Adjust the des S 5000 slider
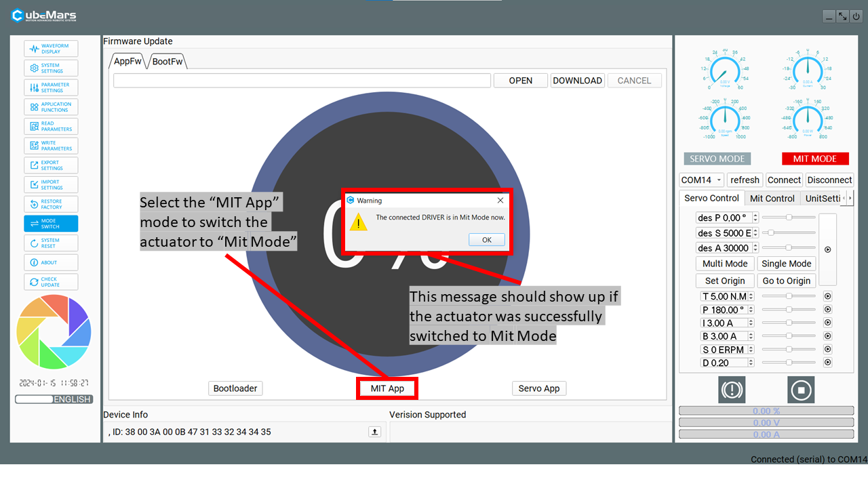The height and width of the screenshot is (488, 868). [x=771, y=233]
